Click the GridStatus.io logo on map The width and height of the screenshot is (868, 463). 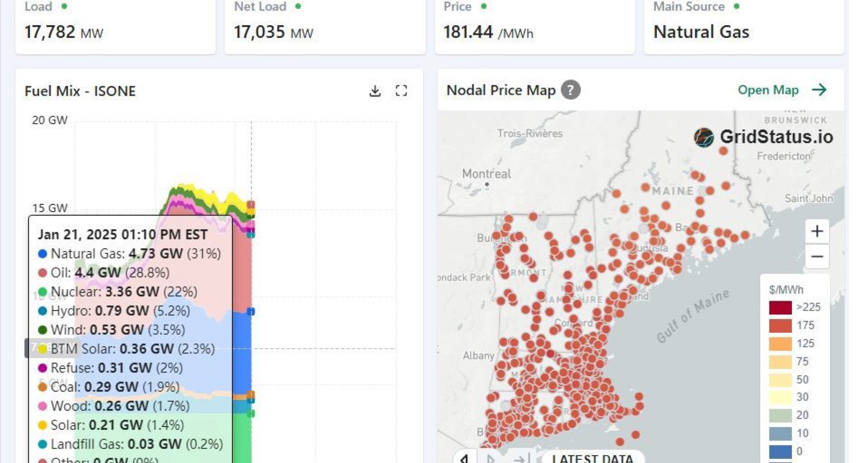click(764, 137)
